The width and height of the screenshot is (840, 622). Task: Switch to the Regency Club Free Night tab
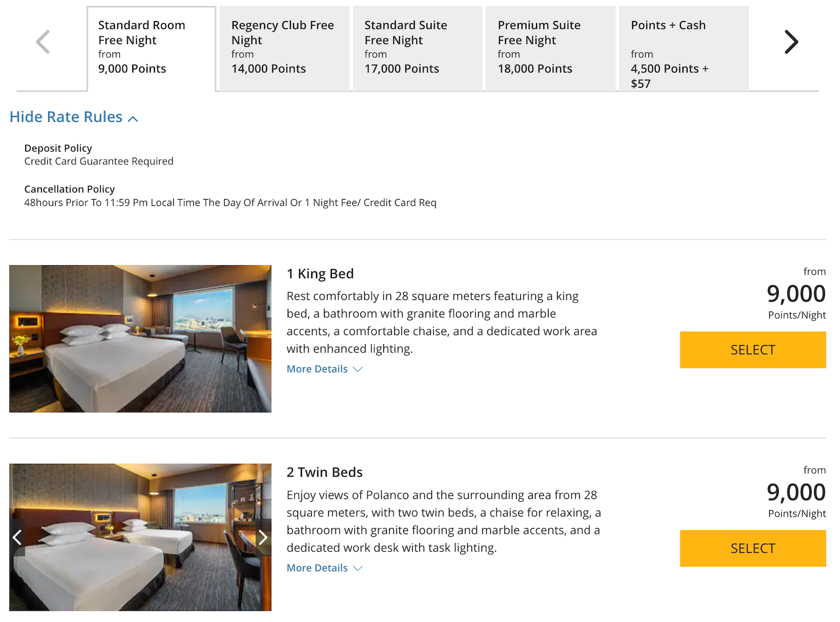284,47
